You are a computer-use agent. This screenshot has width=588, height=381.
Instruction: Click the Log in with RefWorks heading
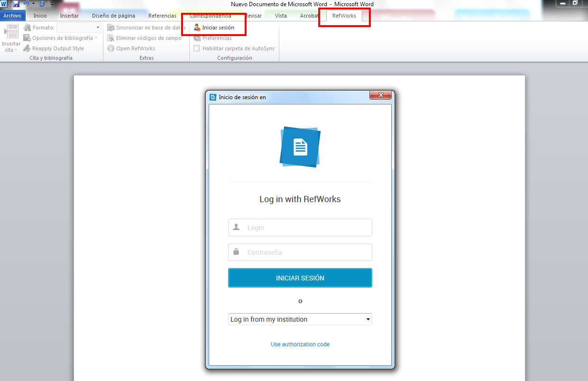click(x=300, y=199)
